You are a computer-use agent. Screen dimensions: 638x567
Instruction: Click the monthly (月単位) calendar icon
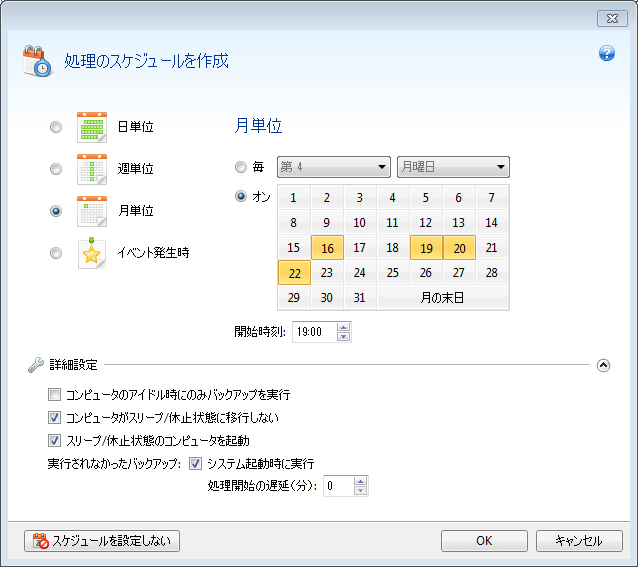point(92,211)
